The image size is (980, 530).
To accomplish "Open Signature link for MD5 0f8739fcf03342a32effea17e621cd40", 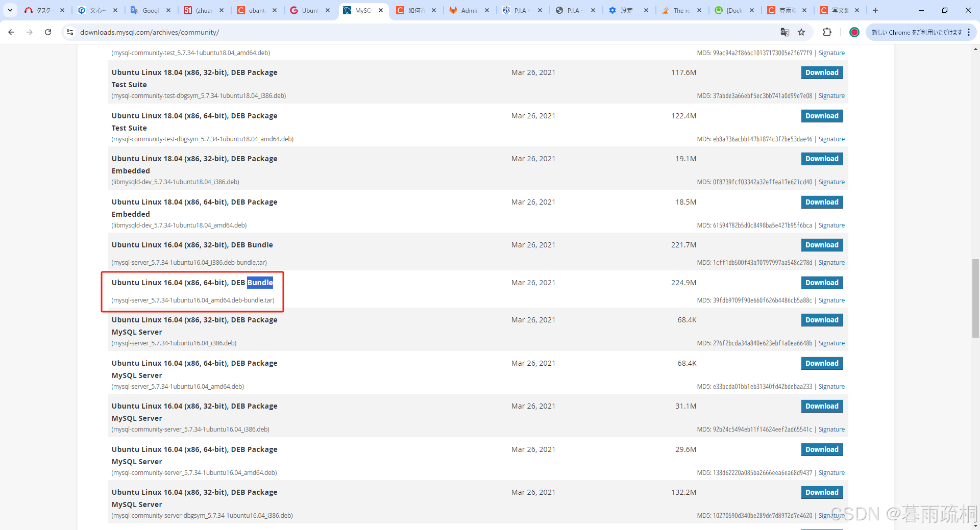I will [831, 182].
